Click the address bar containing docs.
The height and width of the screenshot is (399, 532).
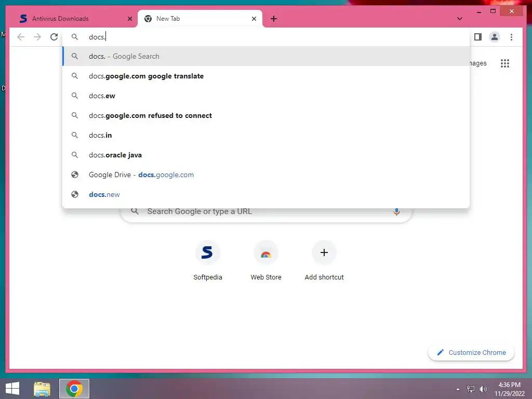267,37
